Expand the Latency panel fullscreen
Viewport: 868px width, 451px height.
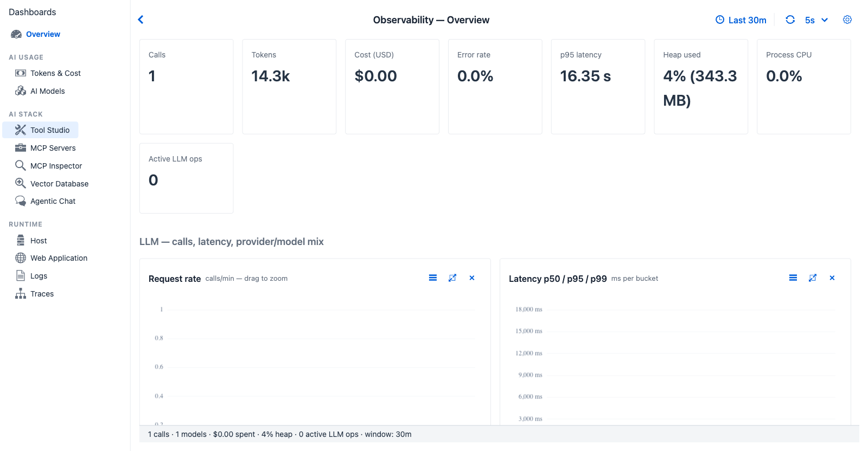point(813,278)
